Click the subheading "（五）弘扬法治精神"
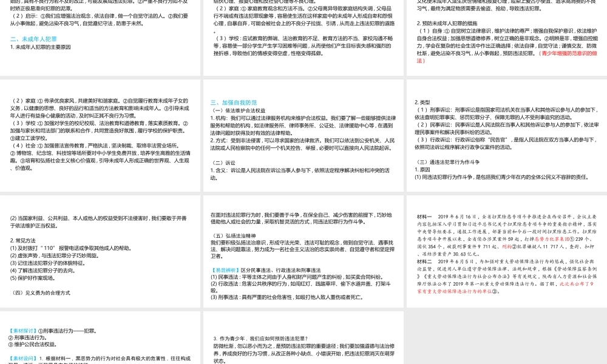 coord(234,235)
